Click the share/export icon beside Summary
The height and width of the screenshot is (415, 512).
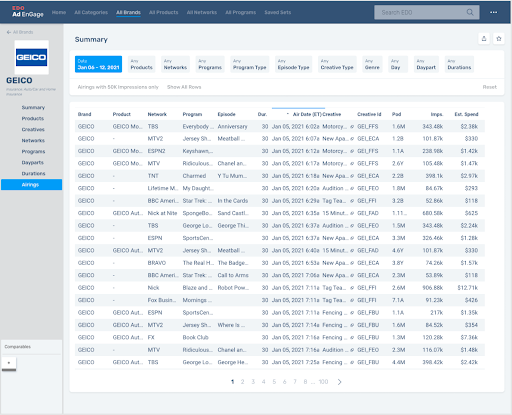[484, 39]
